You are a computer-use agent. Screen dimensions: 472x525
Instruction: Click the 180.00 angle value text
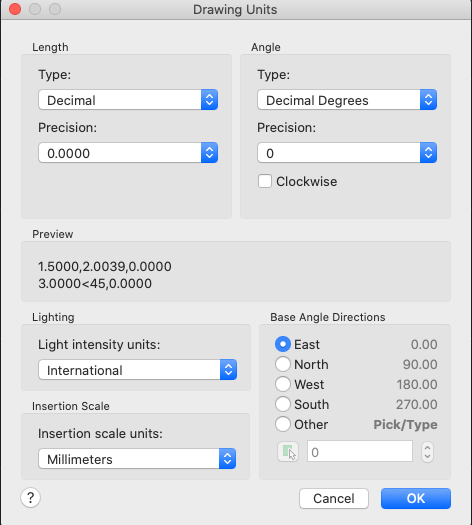(x=417, y=384)
